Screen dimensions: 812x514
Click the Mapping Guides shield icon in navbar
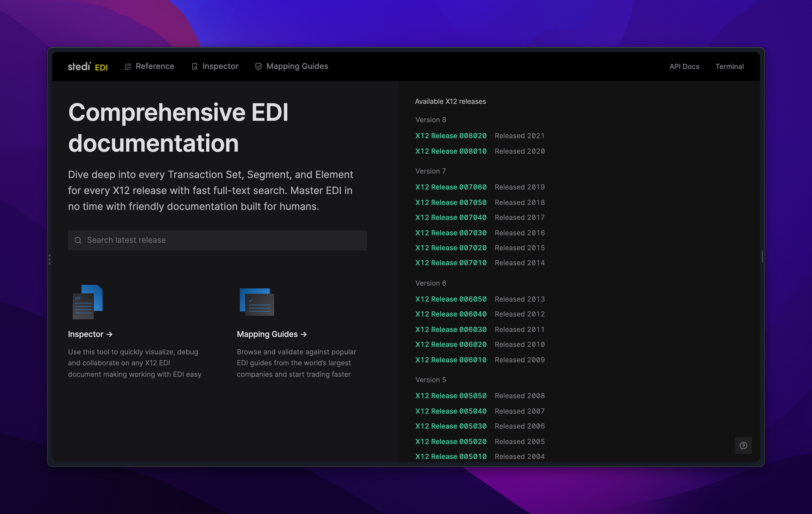pos(258,67)
